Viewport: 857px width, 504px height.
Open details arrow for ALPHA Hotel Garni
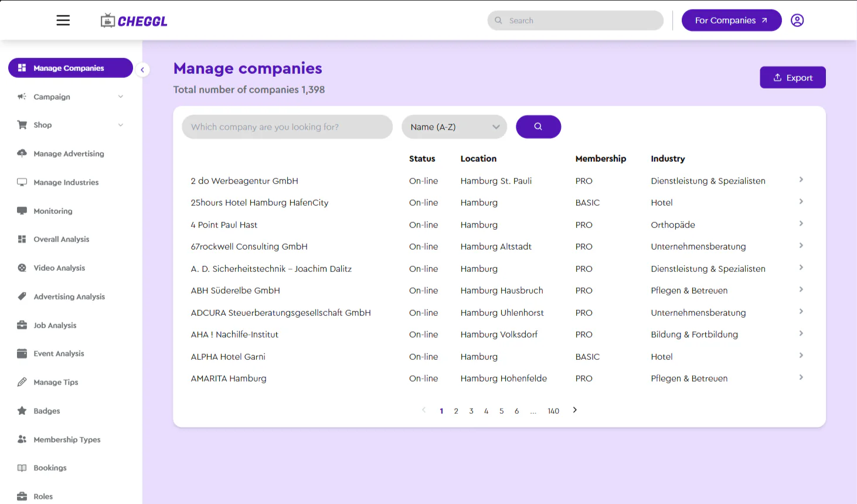801,356
